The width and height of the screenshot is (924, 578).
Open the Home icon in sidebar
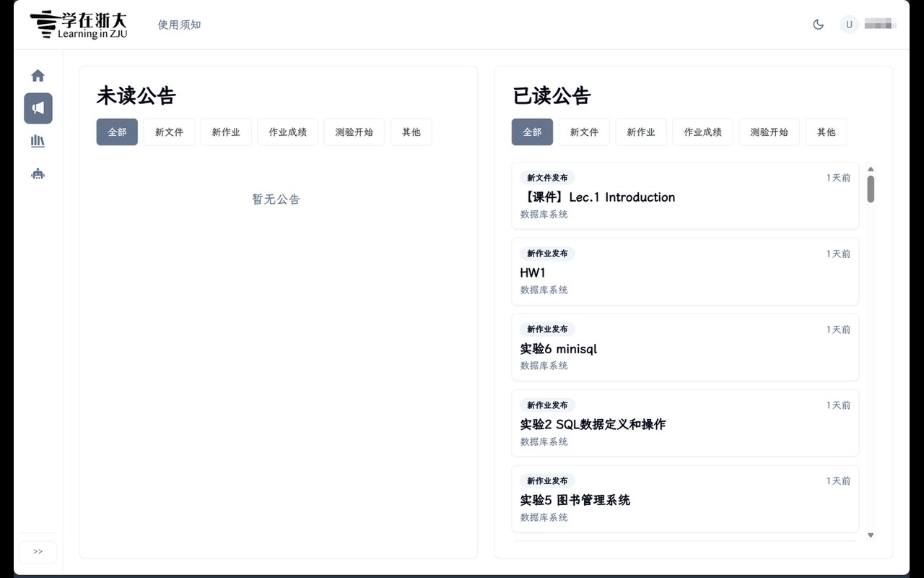click(38, 76)
